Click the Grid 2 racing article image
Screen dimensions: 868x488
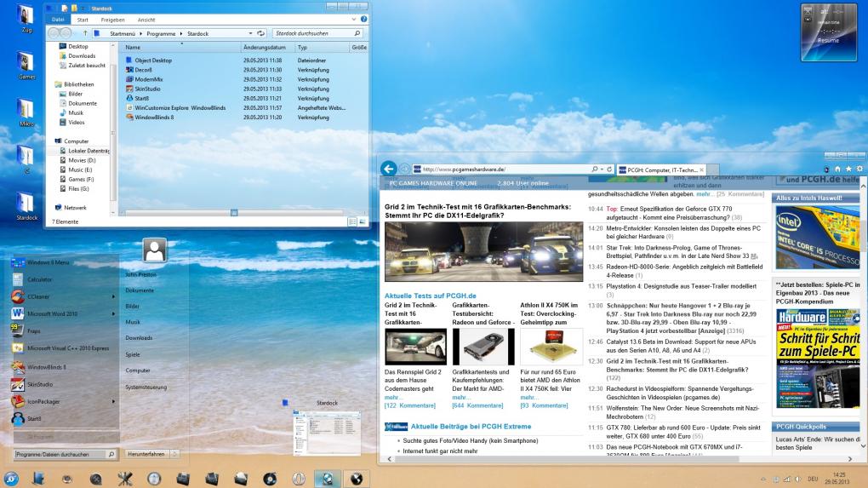coord(484,251)
